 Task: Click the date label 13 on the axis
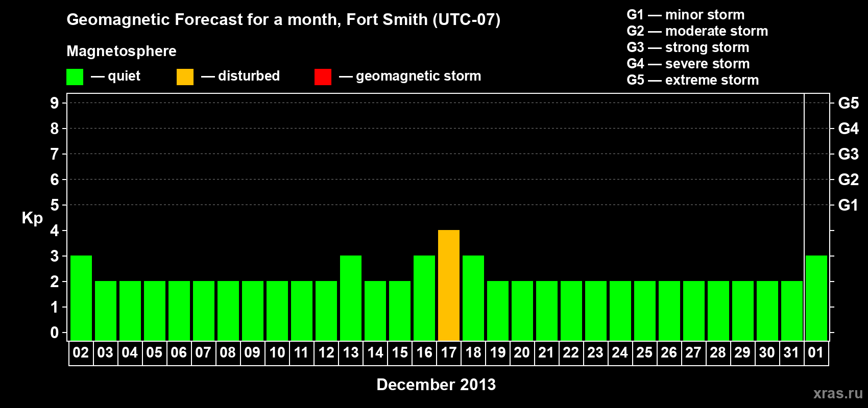click(x=351, y=352)
